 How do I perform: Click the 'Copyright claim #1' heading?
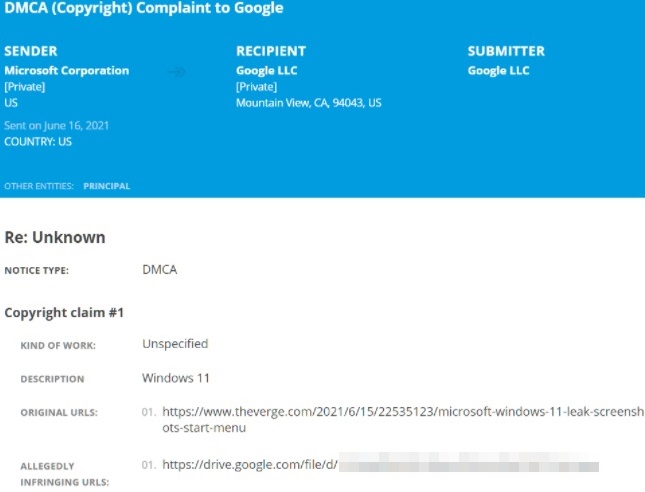click(64, 313)
